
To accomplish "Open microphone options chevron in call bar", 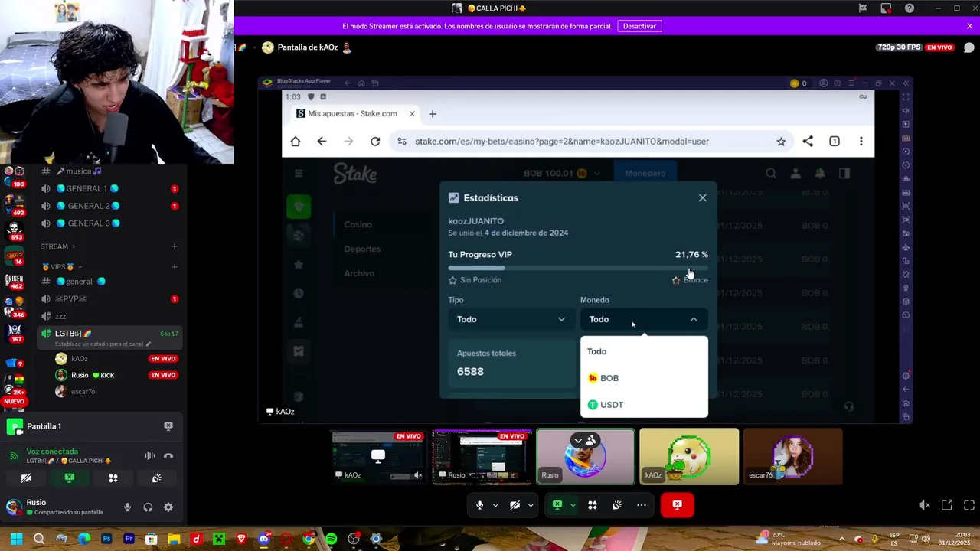I will (495, 505).
